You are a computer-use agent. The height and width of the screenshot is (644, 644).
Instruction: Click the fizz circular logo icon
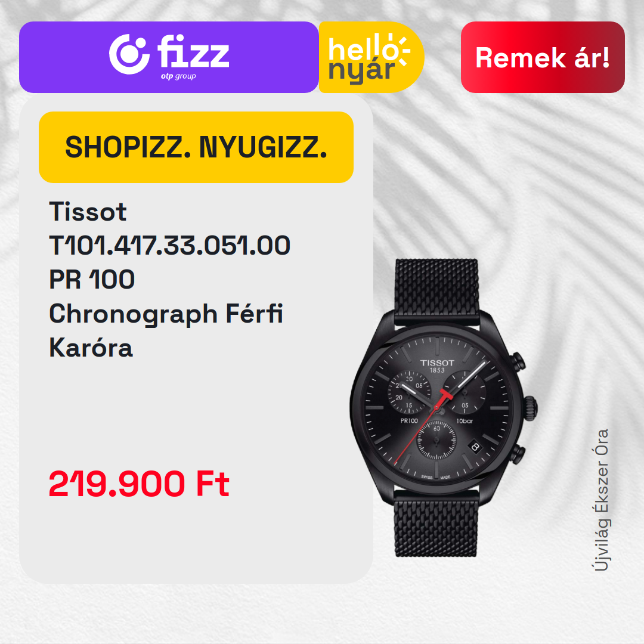coord(129,54)
